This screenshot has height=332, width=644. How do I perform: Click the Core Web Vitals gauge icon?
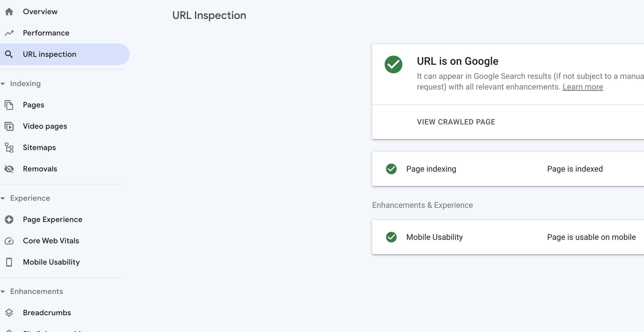pos(9,241)
